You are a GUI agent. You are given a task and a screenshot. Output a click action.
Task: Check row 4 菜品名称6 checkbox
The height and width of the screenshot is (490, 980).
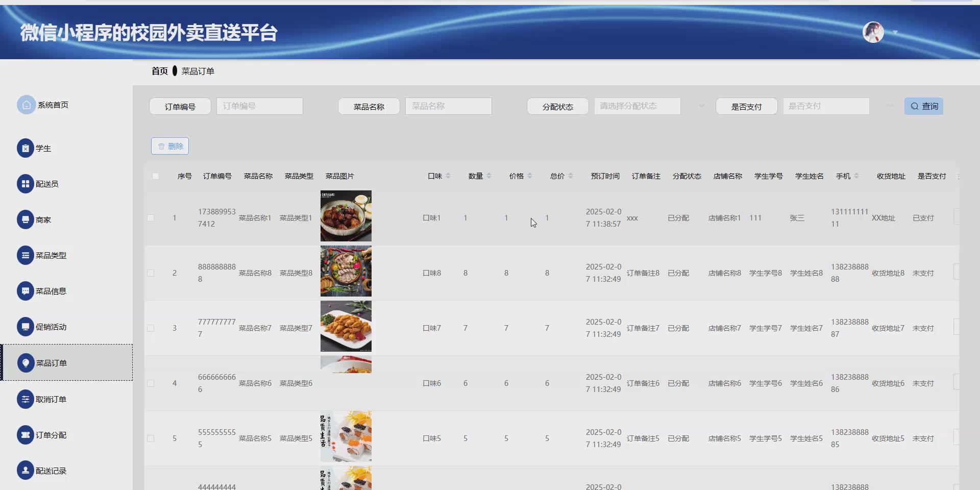(151, 383)
